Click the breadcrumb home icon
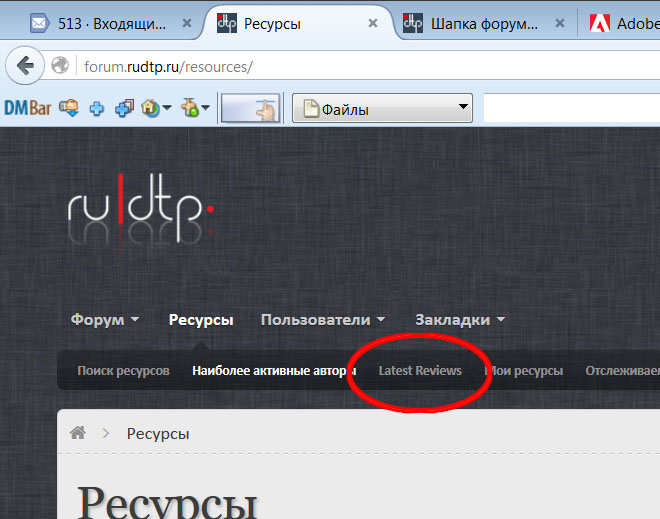The image size is (660, 519). 78,433
